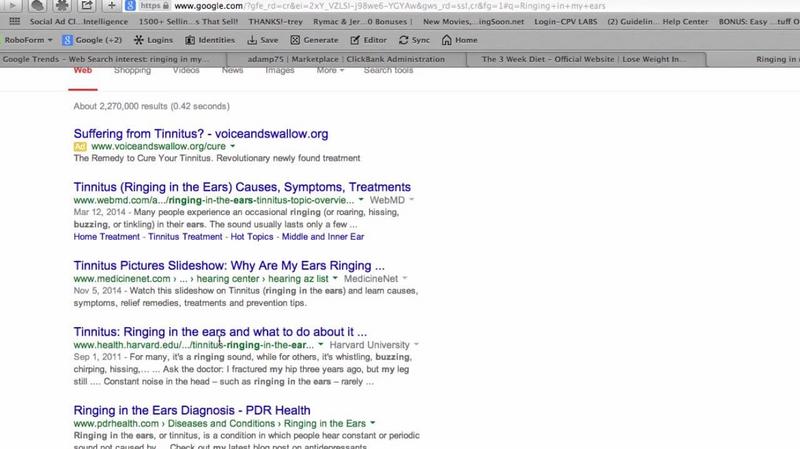Image resolution: width=800 pixels, height=449 pixels.
Task: Open RoboForm password Generate tool
Action: click(314, 40)
